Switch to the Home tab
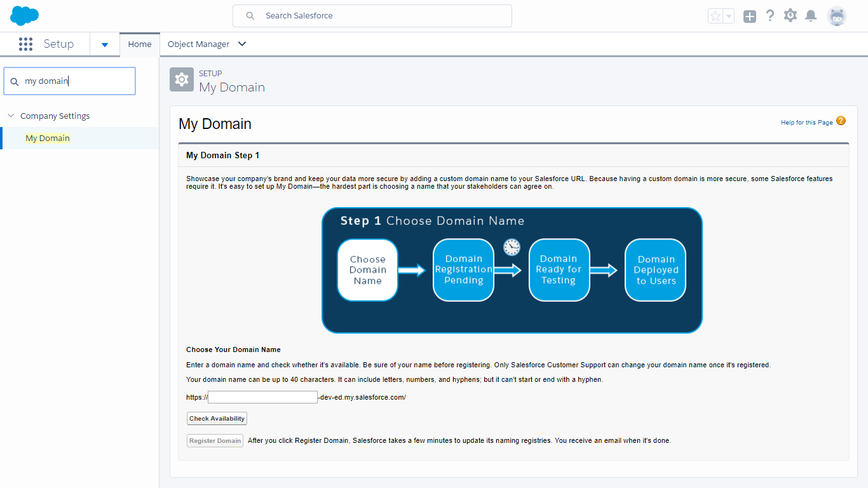The image size is (868, 488). (140, 44)
